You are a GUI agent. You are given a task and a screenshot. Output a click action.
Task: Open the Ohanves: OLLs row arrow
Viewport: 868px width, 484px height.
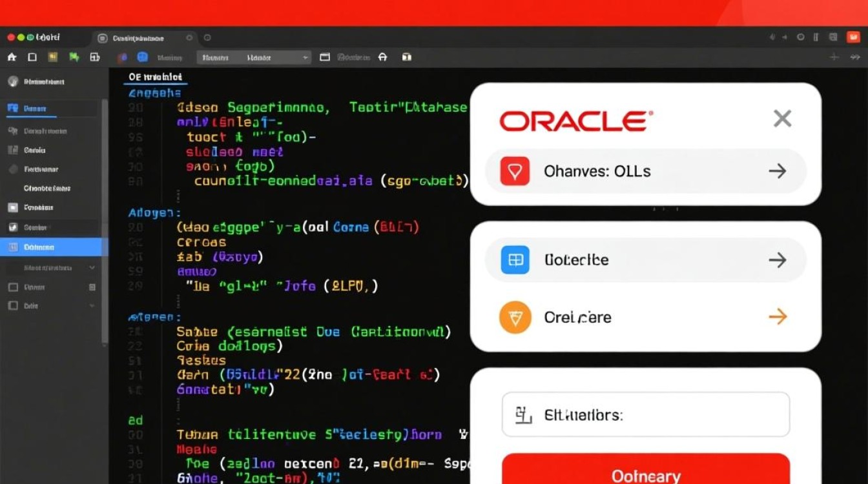point(777,171)
